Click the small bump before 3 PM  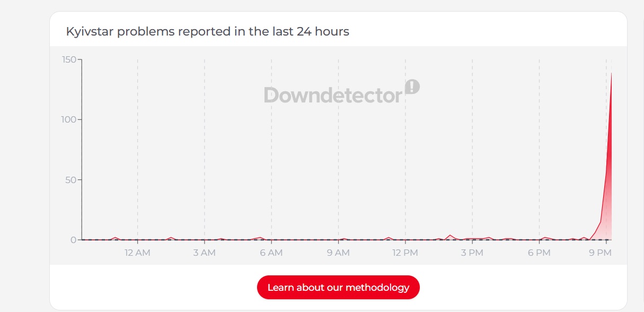click(450, 236)
